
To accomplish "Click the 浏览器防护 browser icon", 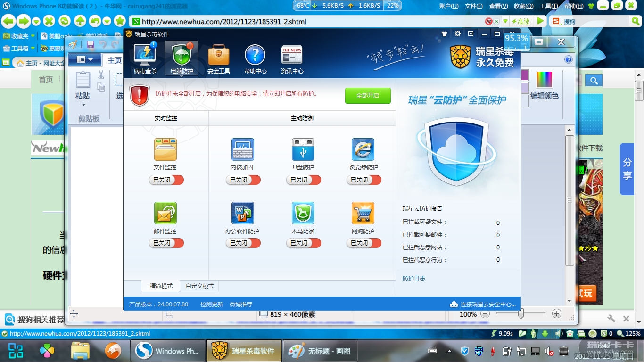I will pyautogui.click(x=363, y=149).
